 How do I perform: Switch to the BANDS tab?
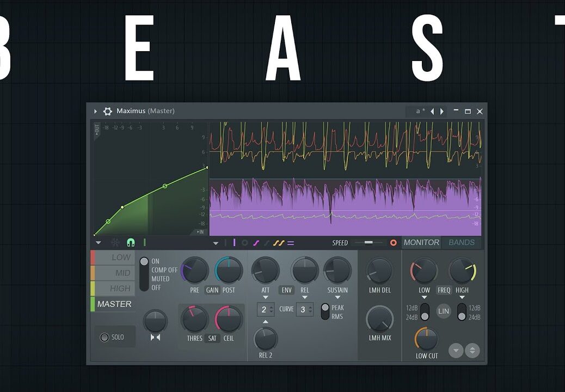coord(462,242)
